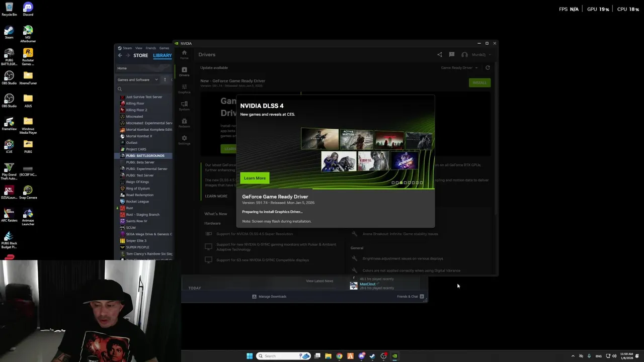Open MSI Afterburner desktop shortcut

(x=28, y=34)
